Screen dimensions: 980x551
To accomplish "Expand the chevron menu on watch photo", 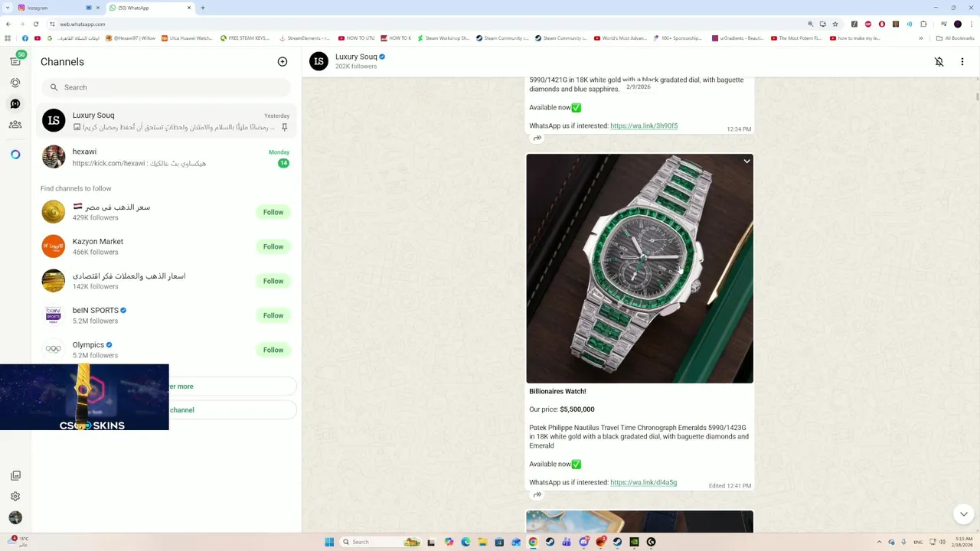I will pos(746,161).
